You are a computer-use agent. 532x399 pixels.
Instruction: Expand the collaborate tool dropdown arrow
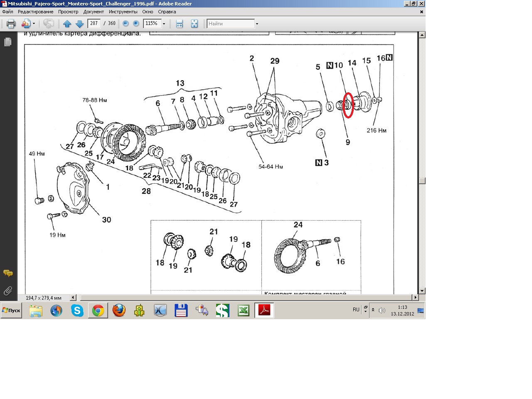click(34, 24)
